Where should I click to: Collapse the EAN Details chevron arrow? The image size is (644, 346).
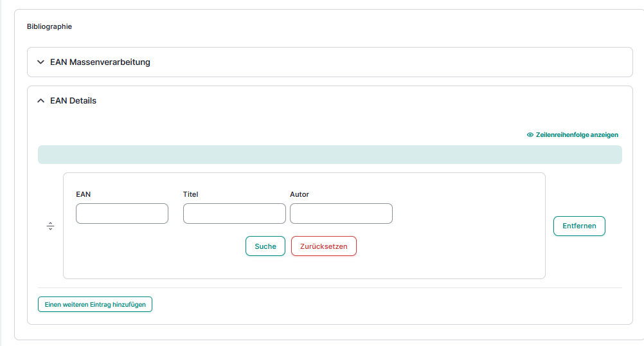pos(41,101)
